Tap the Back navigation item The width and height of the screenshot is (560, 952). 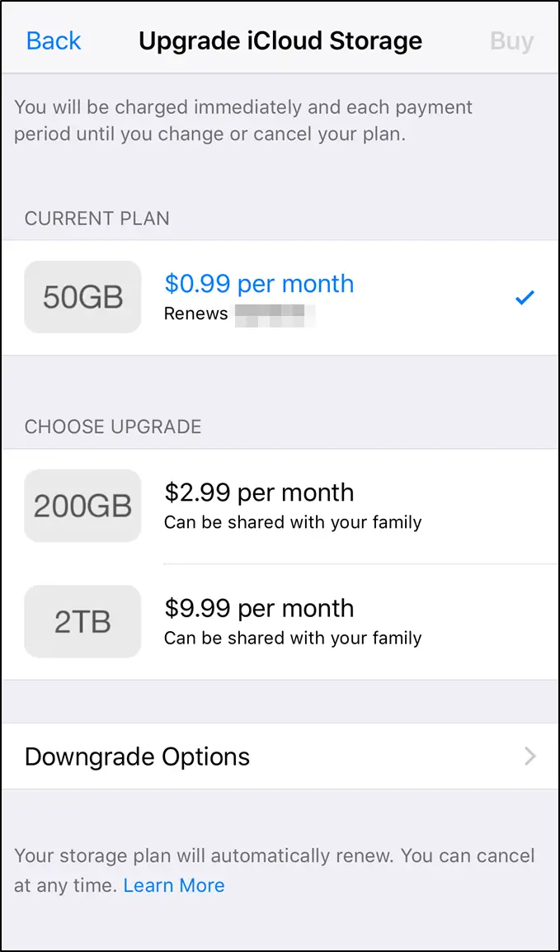click(53, 40)
